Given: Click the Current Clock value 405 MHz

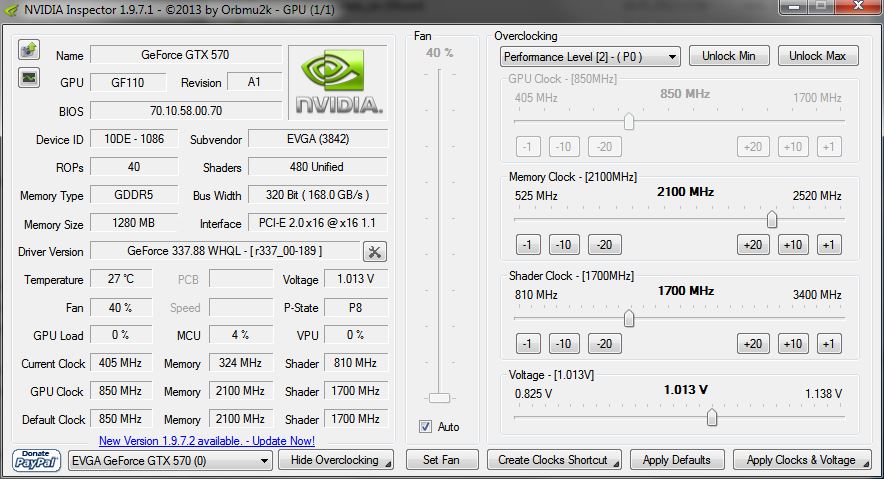Looking at the screenshot, I should (121, 363).
